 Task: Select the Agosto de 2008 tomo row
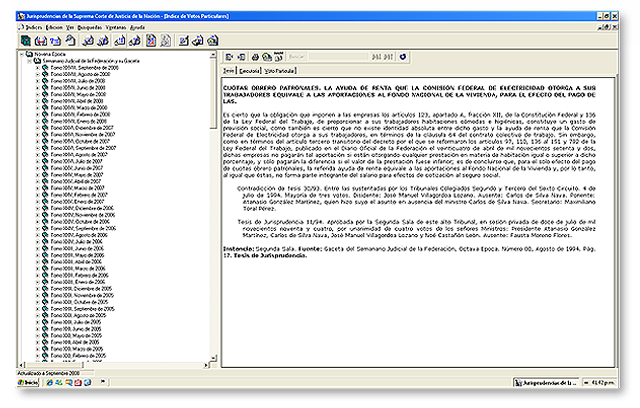coord(80,74)
